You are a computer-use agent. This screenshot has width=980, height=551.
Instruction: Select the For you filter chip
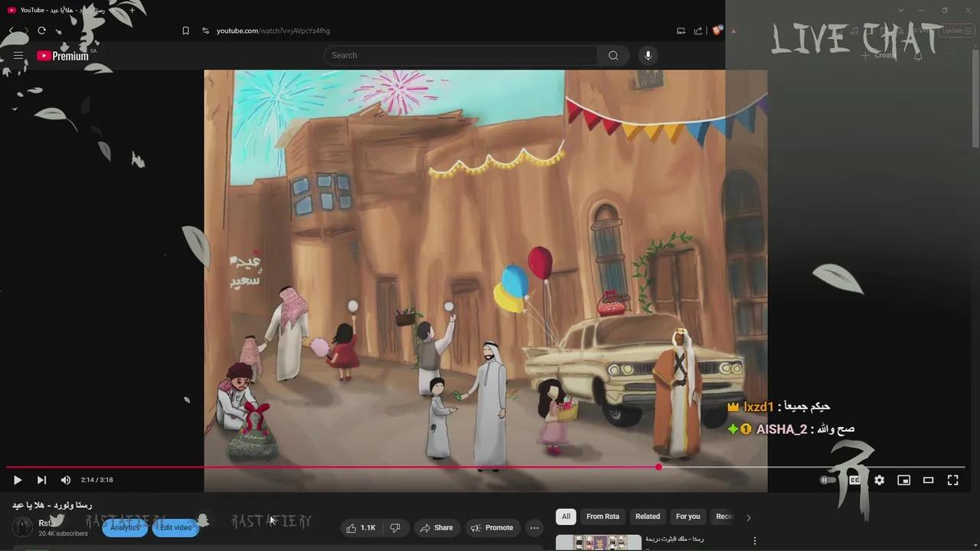point(688,517)
